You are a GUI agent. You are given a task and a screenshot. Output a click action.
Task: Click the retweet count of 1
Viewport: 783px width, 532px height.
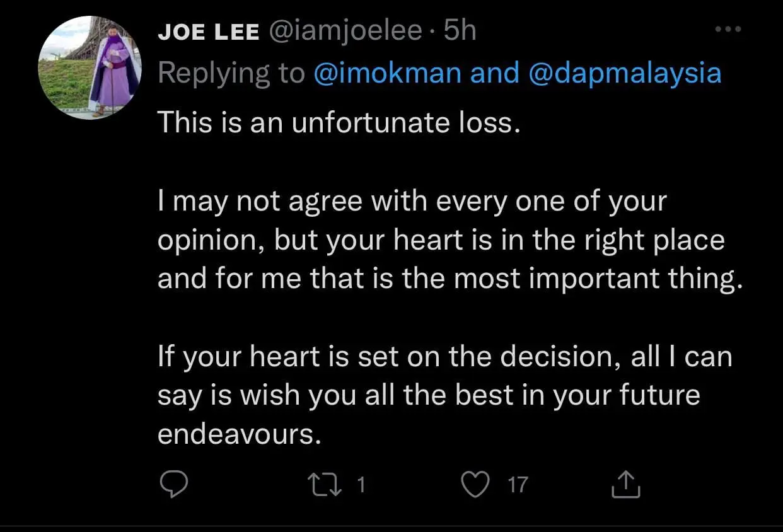tap(361, 485)
